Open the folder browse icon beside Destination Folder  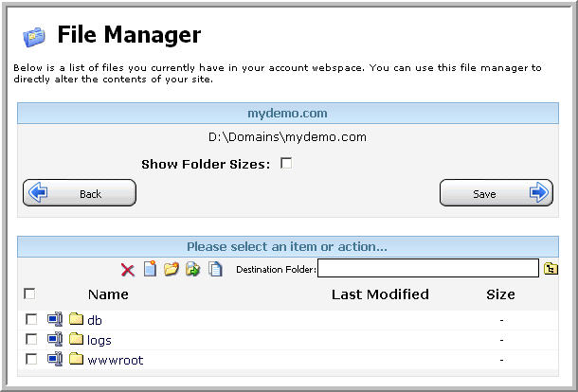coord(551,268)
